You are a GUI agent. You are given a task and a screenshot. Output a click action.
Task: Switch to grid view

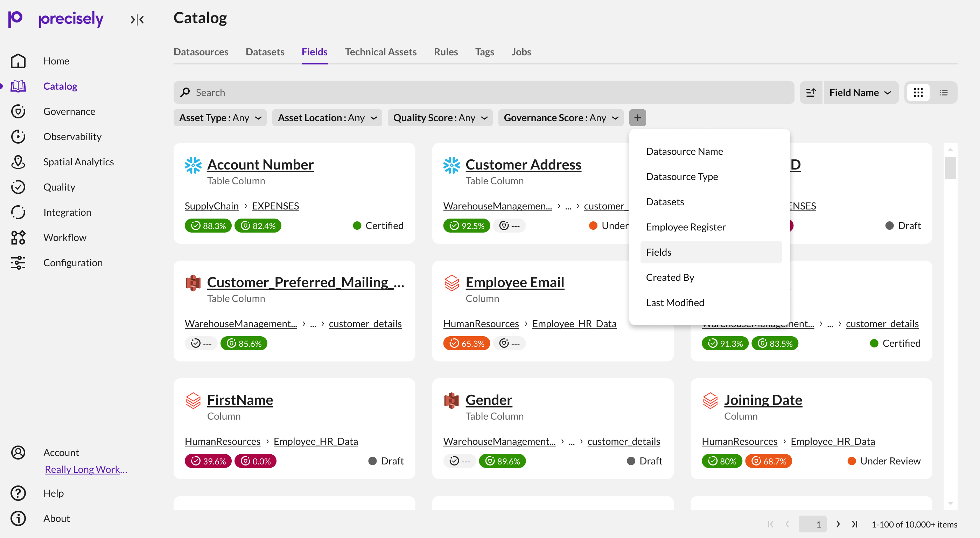pyautogui.click(x=918, y=92)
